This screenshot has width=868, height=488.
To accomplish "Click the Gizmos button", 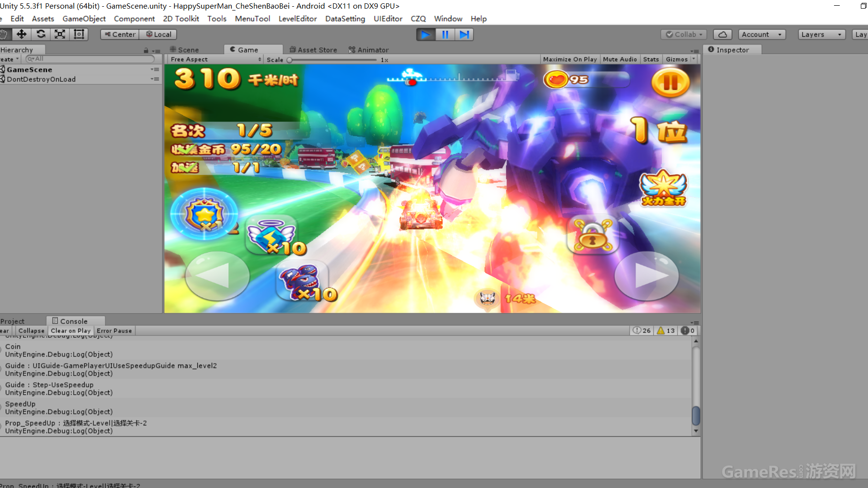I will (676, 59).
